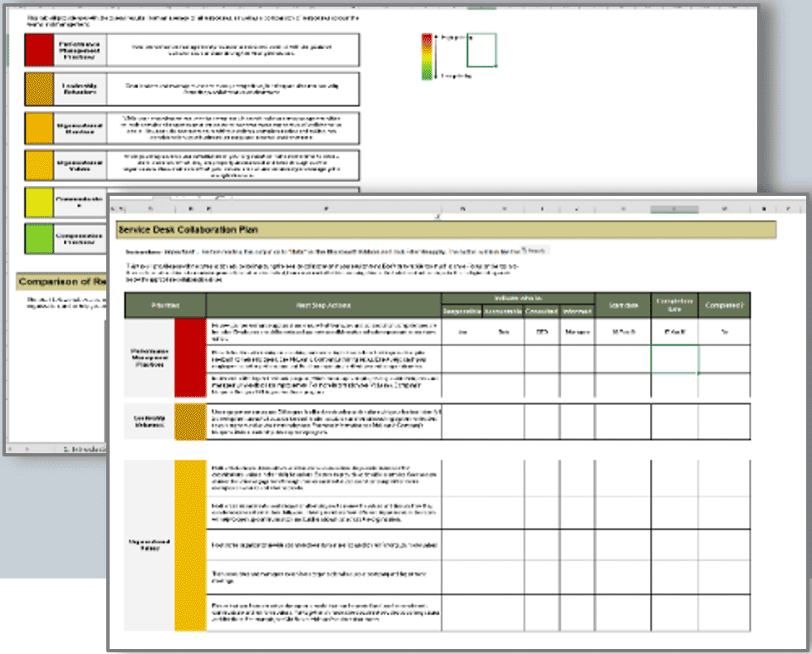Click red swatch beside Performance Management Practices in plan
Viewport: 812px width, 654px height.
click(190, 358)
